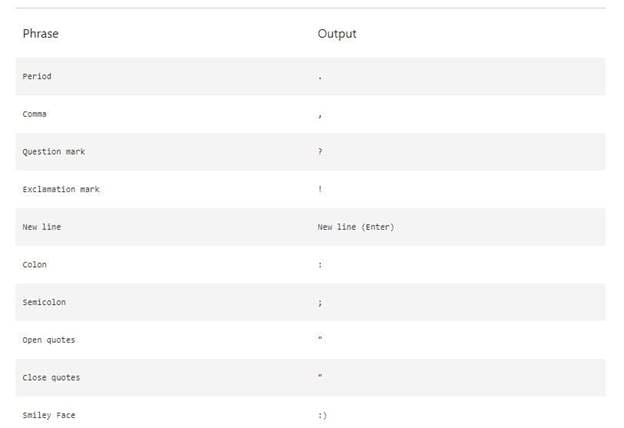Click the New line (Enter) output text

coord(356,227)
